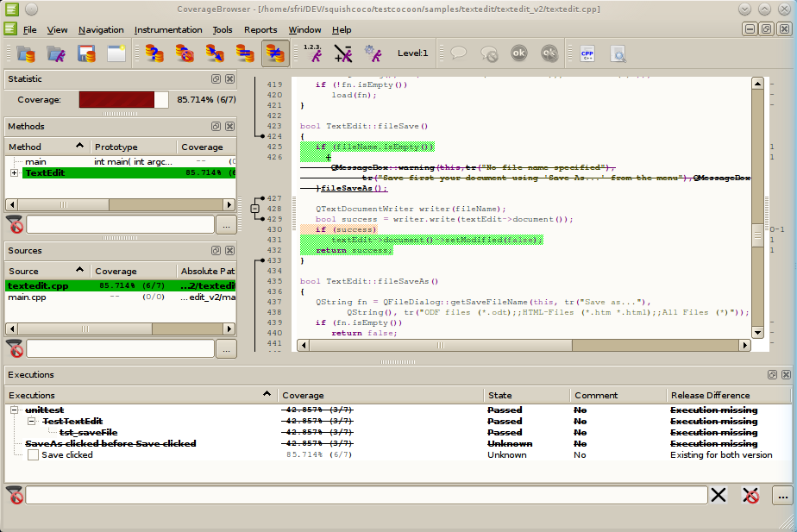Click the '...' button next to Sources filter
797x532 pixels.
pos(225,348)
